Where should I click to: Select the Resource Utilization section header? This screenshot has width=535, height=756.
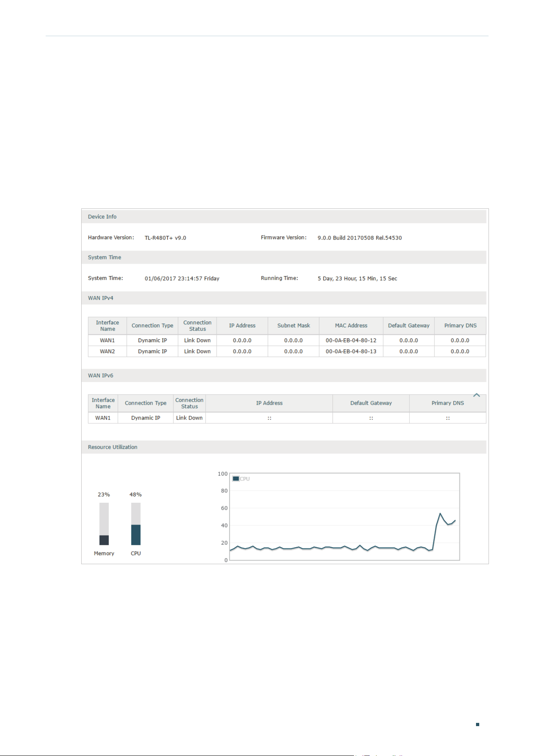284,447
